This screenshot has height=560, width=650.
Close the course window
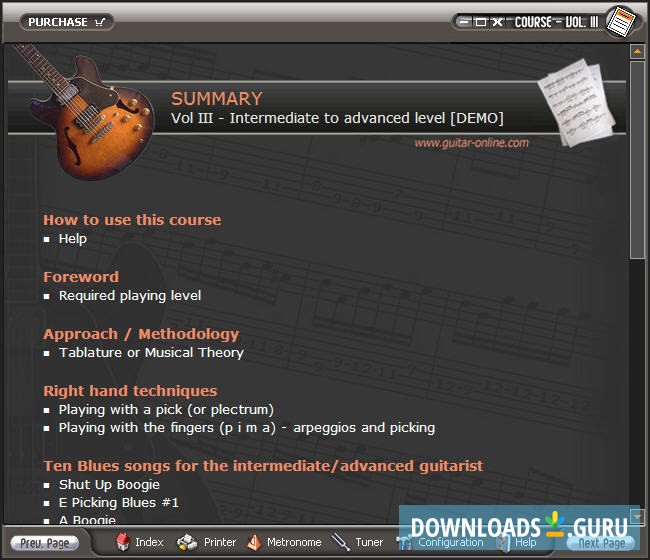point(497,22)
